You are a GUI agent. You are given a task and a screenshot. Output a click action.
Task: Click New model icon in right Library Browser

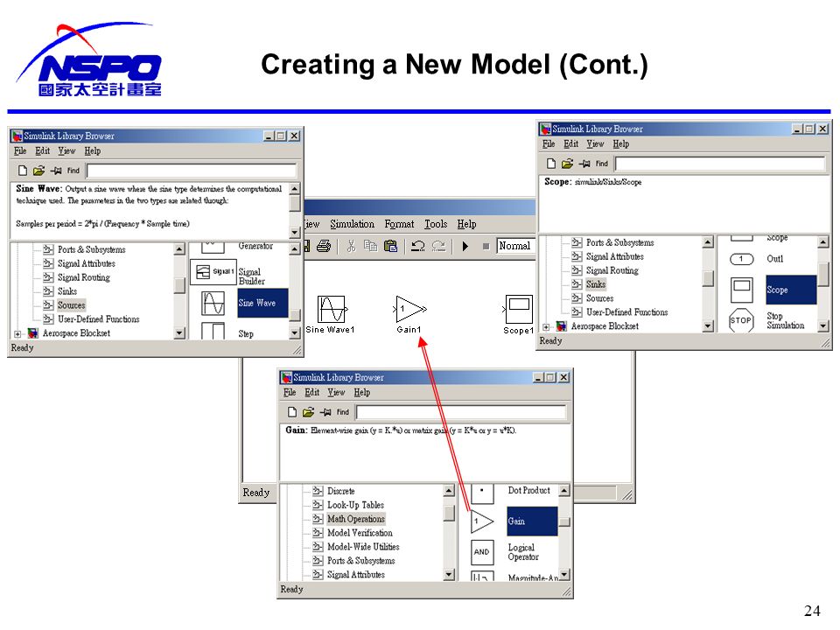550,164
